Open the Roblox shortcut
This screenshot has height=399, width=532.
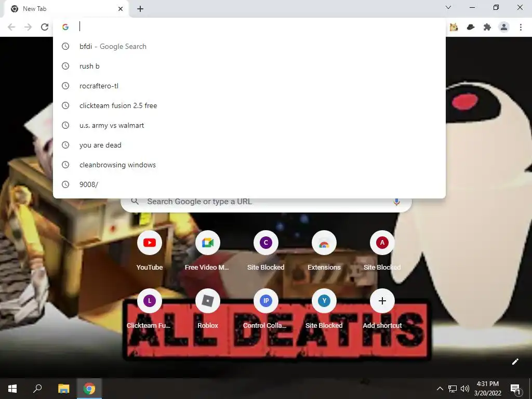tap(208, 309)
